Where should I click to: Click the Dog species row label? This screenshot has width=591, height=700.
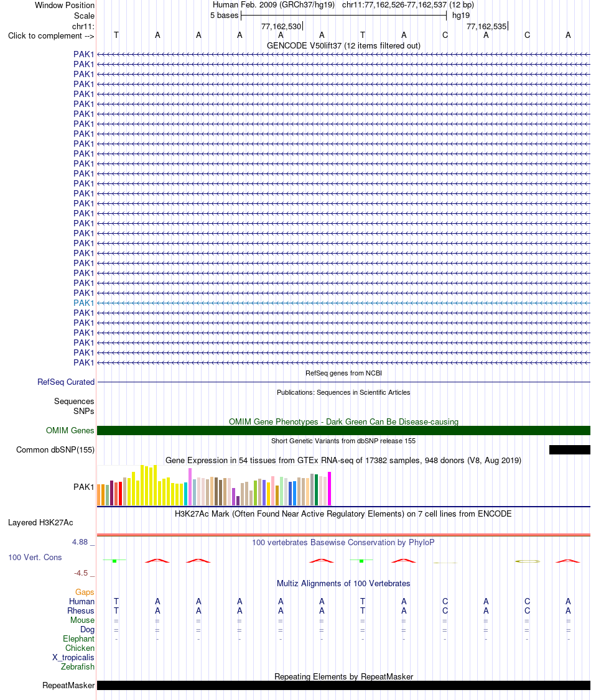click(x=87, y=630)
